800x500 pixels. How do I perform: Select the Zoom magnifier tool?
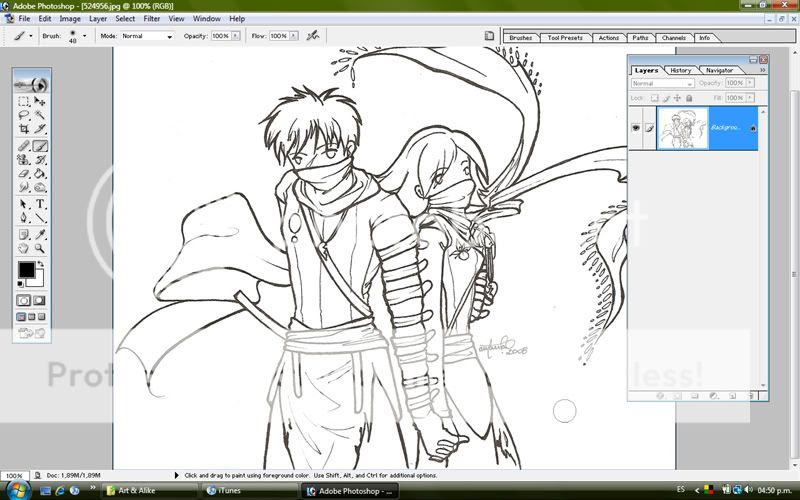tap(41, 247)
